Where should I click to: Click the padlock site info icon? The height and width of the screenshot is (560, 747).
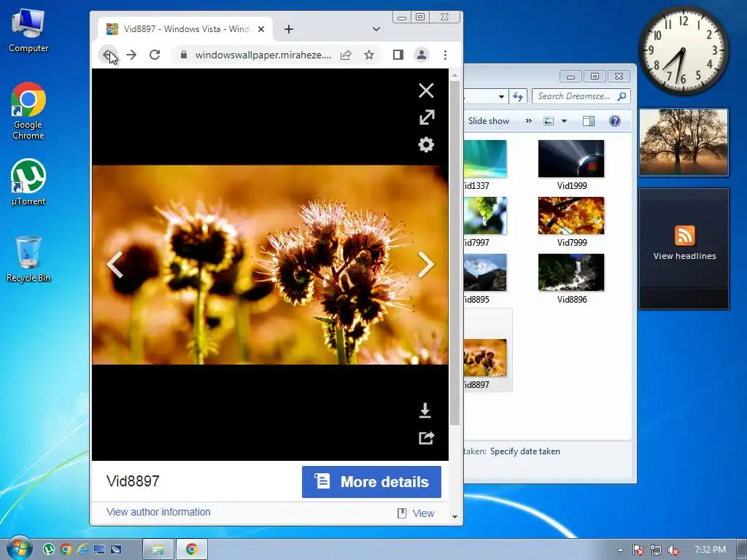point(183,55)
